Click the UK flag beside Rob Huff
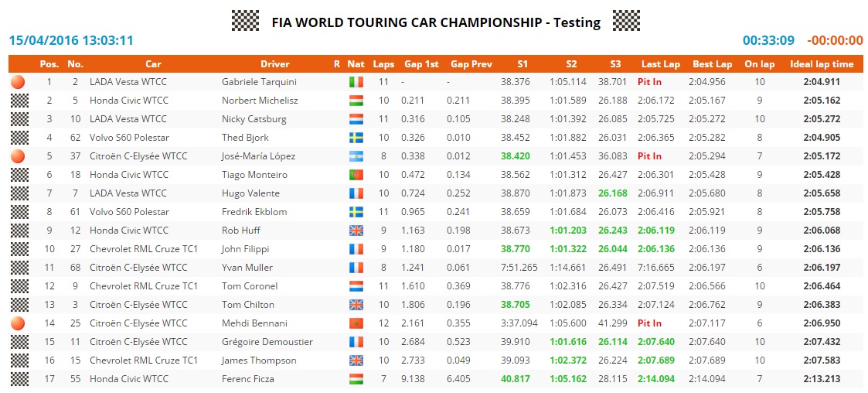The image size is (868, 393). click(x=356, y=231)
